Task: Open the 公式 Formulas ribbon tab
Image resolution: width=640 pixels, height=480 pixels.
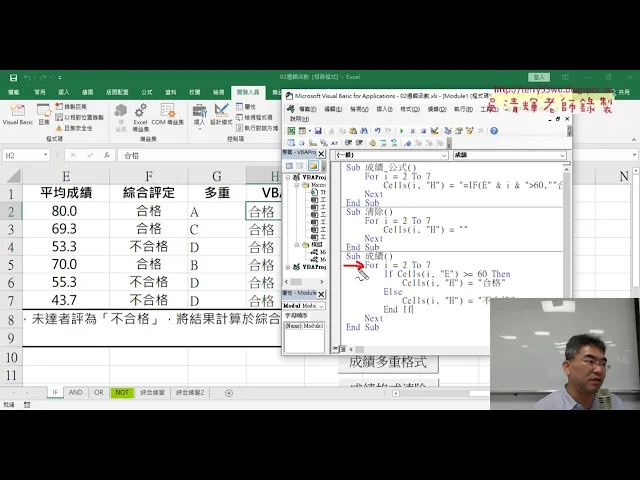Action: tap(147, 92)
